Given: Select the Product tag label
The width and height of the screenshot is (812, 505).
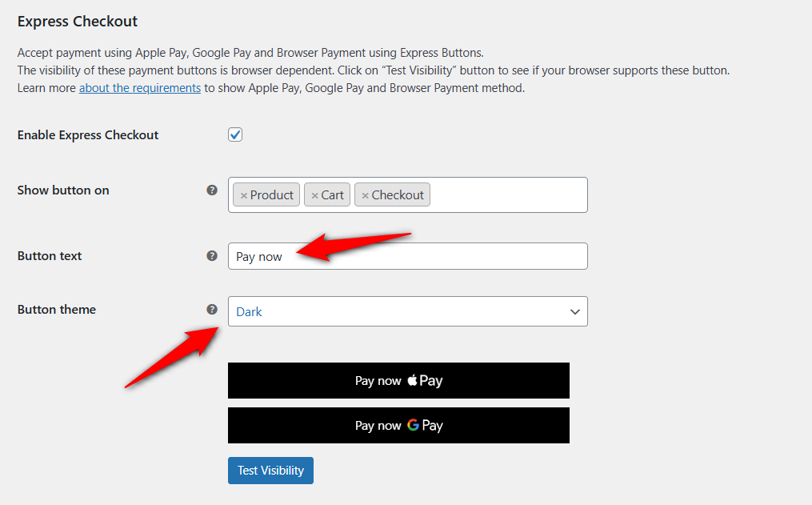Looking at the screenshot, I should (x=271, y=194).
